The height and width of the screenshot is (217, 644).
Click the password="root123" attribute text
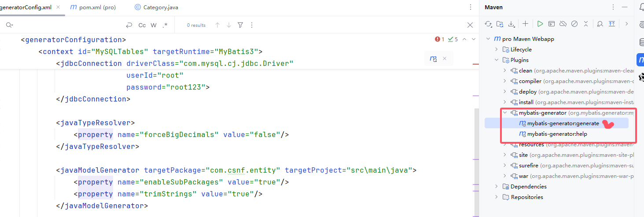coord(166,87)
